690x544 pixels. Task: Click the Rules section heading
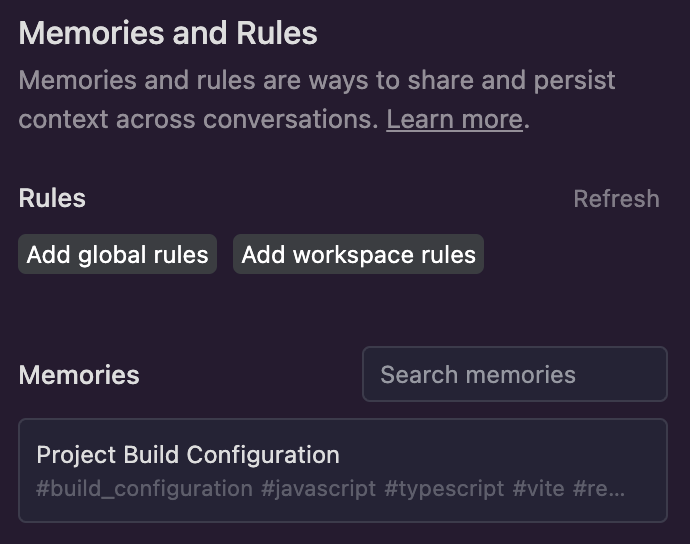(52, 199)
